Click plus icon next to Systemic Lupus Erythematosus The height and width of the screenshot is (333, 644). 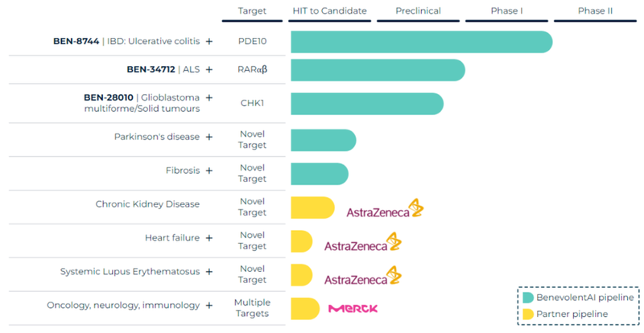[209, 272]
